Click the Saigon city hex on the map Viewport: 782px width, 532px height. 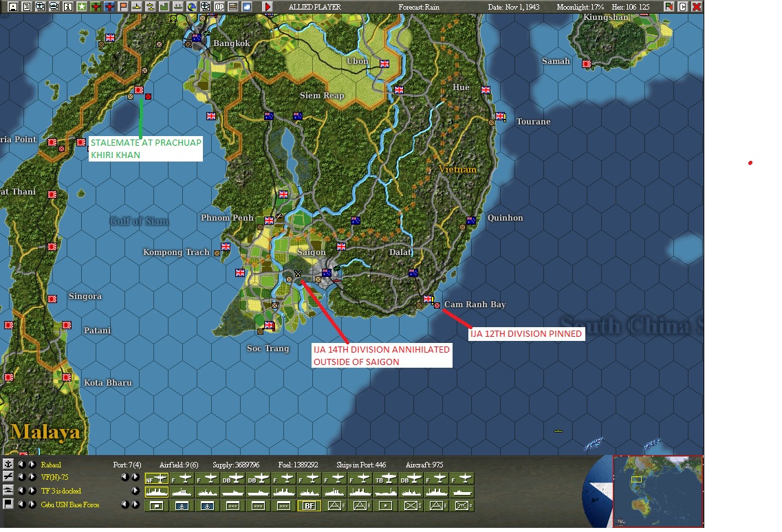point(327,273)
